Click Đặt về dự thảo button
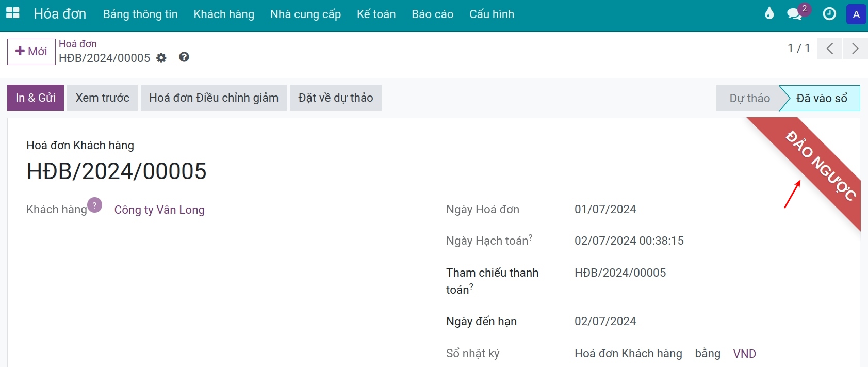868x367 pixels. click(x=336, y=98)
